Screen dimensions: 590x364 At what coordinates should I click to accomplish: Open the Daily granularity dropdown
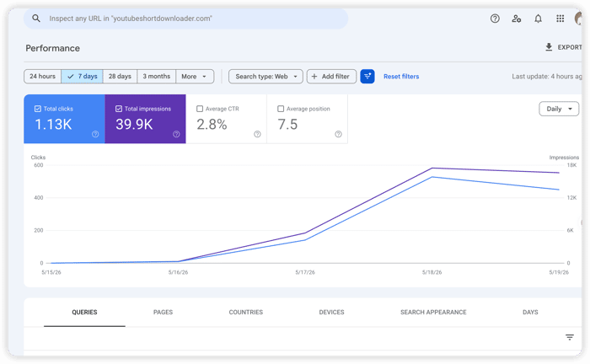tap(559, 109)
